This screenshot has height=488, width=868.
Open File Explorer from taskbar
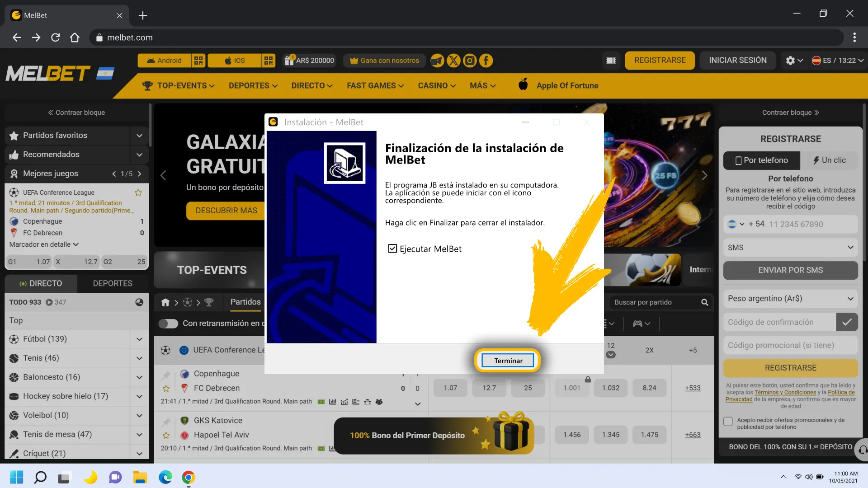(x=140, y=477)
